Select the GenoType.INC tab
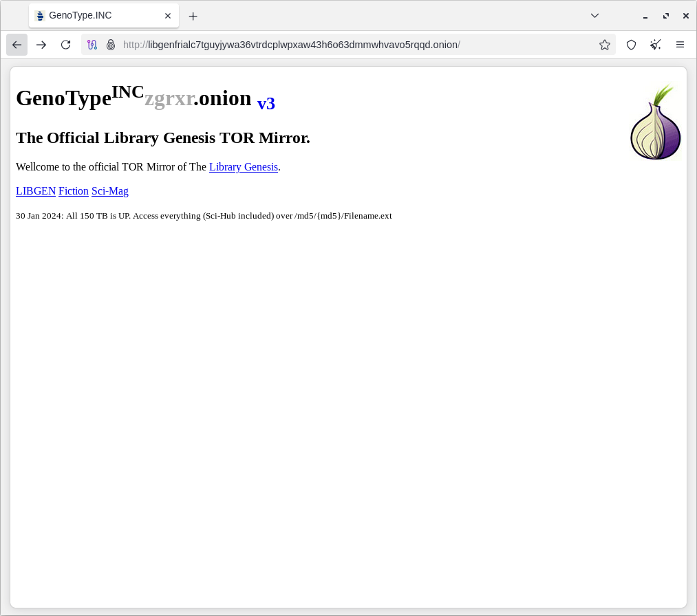Viewport: 697px width, 616px height. coord(96,16)
